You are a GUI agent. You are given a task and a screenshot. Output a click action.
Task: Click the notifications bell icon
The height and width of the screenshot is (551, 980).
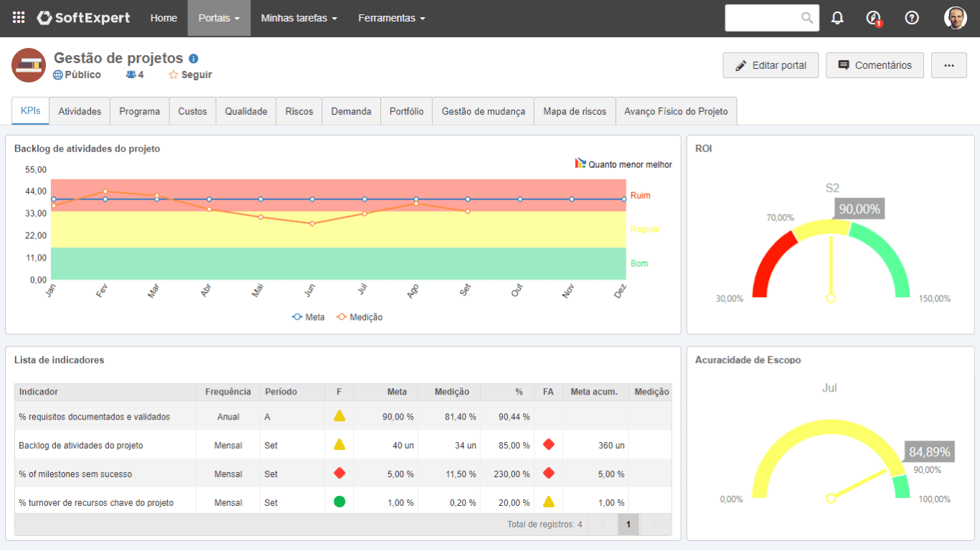coord(837,18)
